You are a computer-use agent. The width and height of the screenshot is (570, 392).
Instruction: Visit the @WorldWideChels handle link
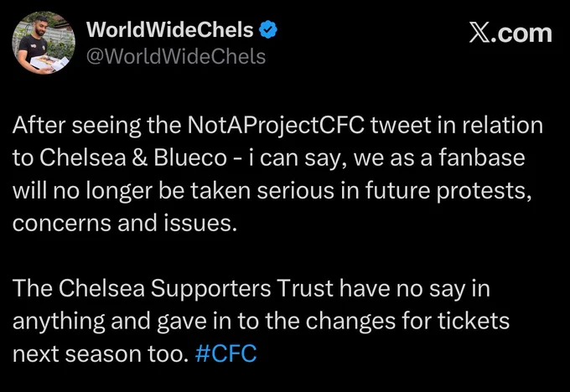pyautogui.click(x=176, y=57)
